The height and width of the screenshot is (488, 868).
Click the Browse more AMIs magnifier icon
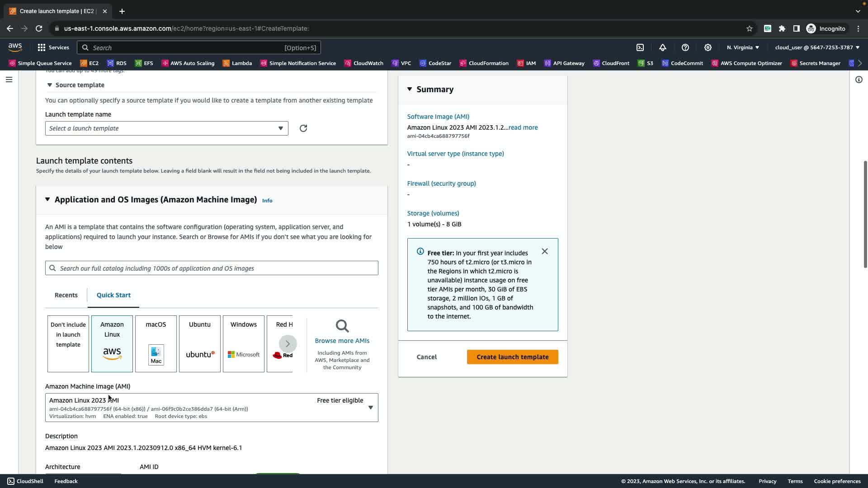pos(342,326)
